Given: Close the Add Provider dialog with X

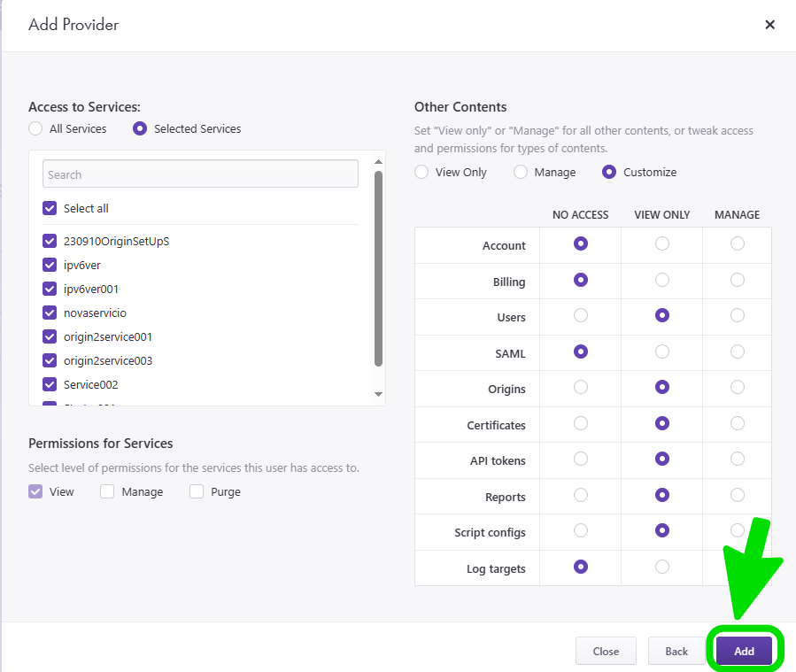Looking at the screenshot, I should pos(769,25).
